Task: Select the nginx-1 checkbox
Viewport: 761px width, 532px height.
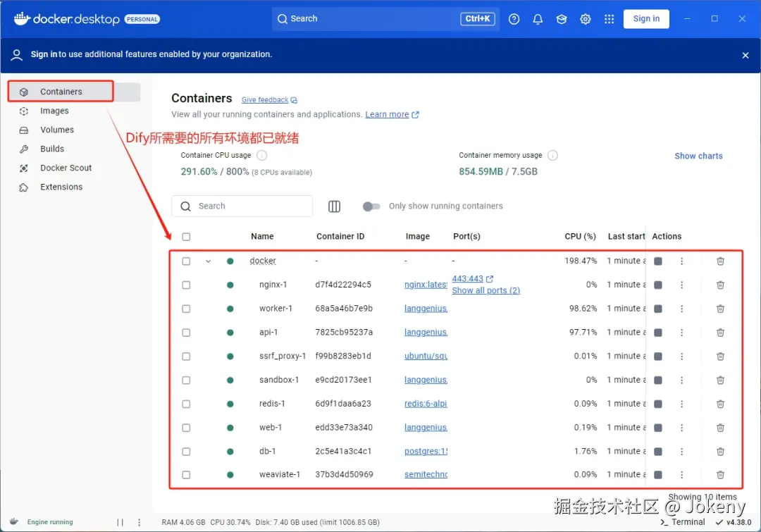Action: tap(186, 285)
